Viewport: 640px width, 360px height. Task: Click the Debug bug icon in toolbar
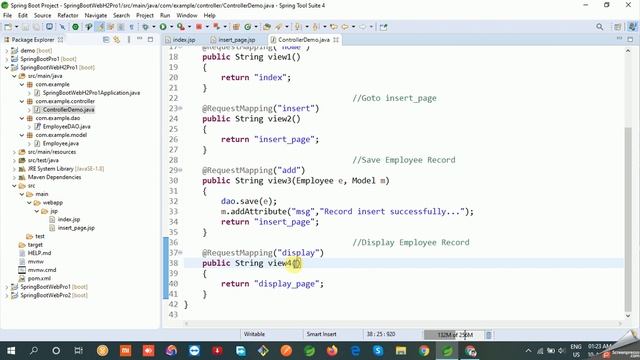tap(145, 27)
